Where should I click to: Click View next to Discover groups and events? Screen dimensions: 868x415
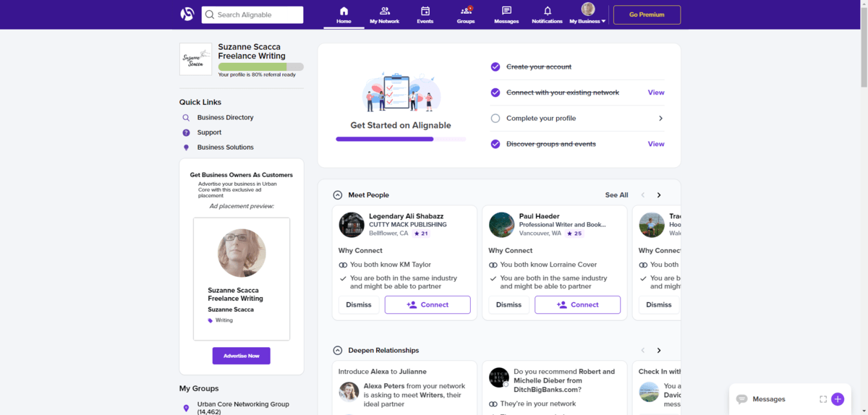(656, 144)
